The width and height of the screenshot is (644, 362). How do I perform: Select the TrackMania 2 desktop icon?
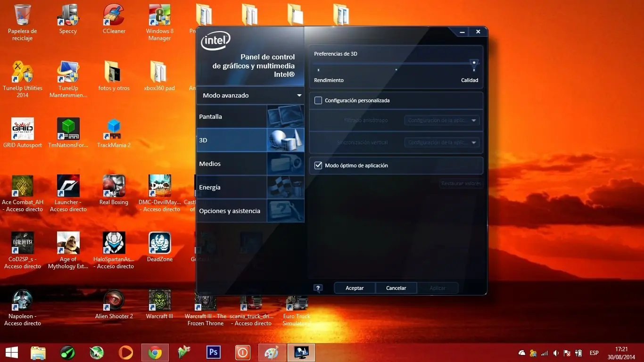(114, 133)
